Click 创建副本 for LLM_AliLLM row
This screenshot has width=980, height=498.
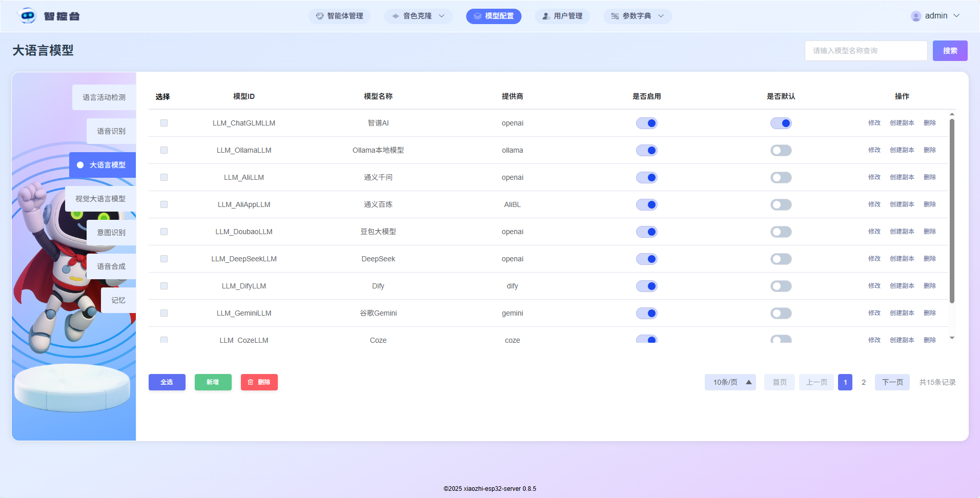pyautogui.click(x=902, y=177)
